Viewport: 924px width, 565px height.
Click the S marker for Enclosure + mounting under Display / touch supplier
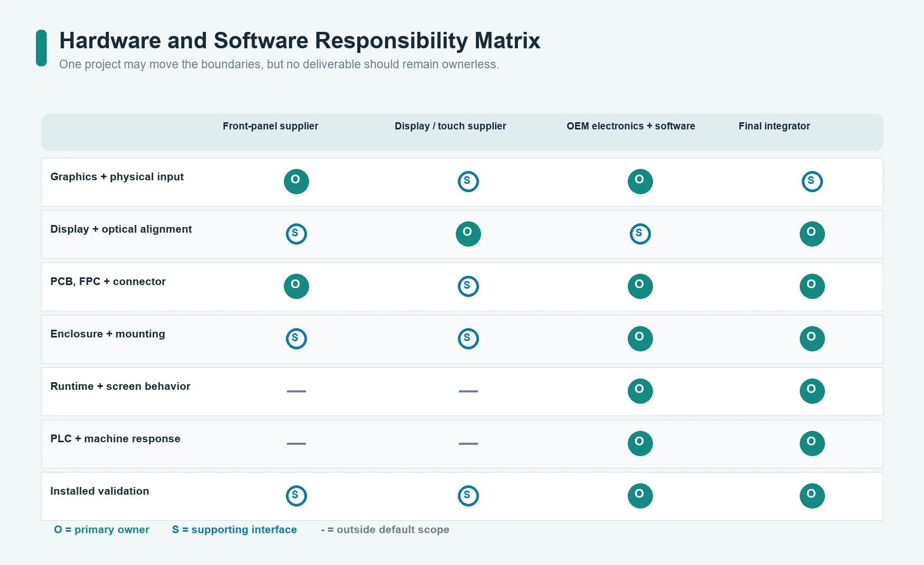coord(468,338)
